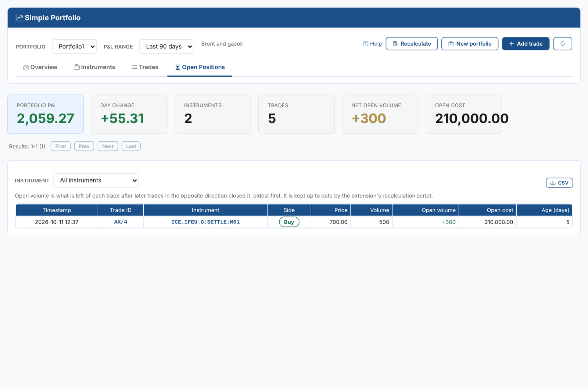
Task: Click the Net Open Volume card
Action: click(380, 114)
